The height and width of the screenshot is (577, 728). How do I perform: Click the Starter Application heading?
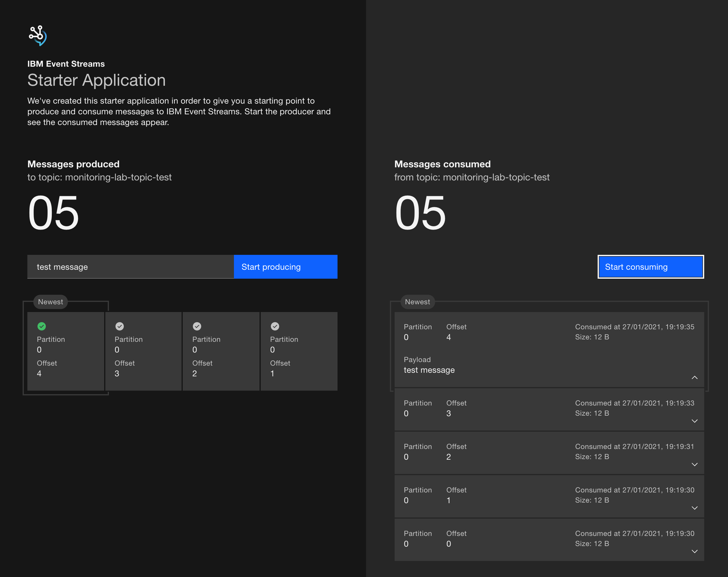(96, 80)
